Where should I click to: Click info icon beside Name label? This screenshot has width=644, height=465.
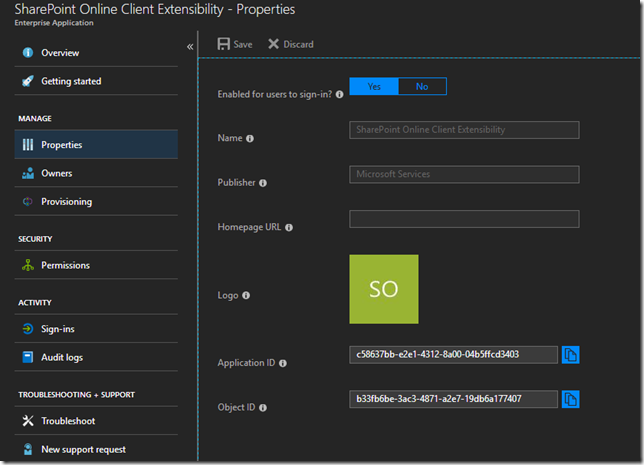(250, 139)
